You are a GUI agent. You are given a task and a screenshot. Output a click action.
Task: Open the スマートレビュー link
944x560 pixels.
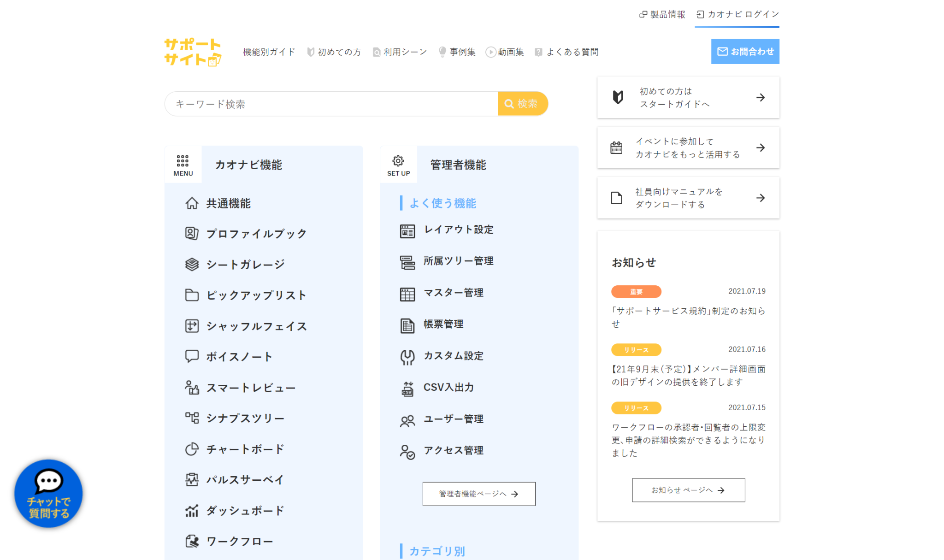click(x=251, y=388)
